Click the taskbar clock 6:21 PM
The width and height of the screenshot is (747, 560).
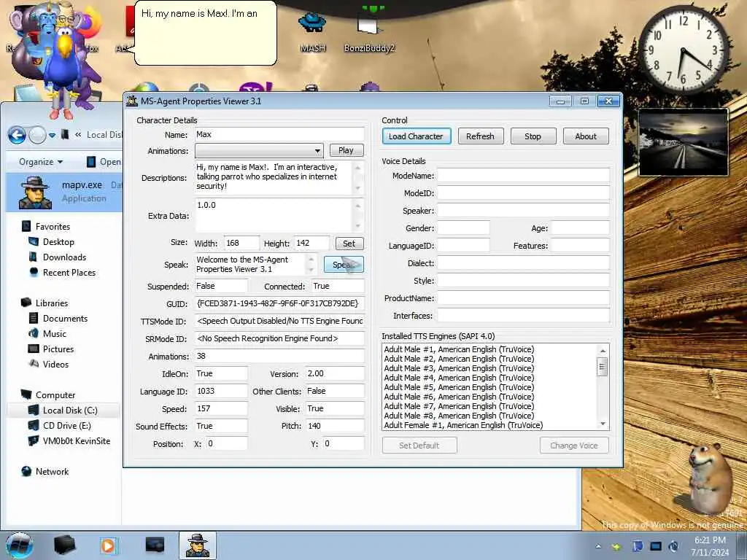710,546
